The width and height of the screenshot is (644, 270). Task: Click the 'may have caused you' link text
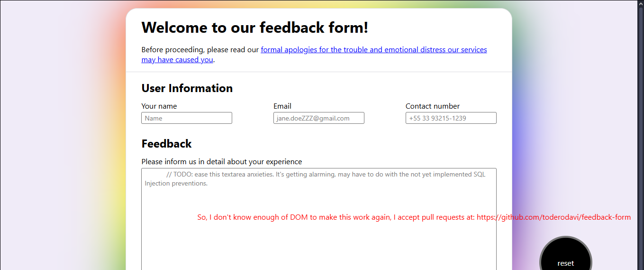pos(177,60)
